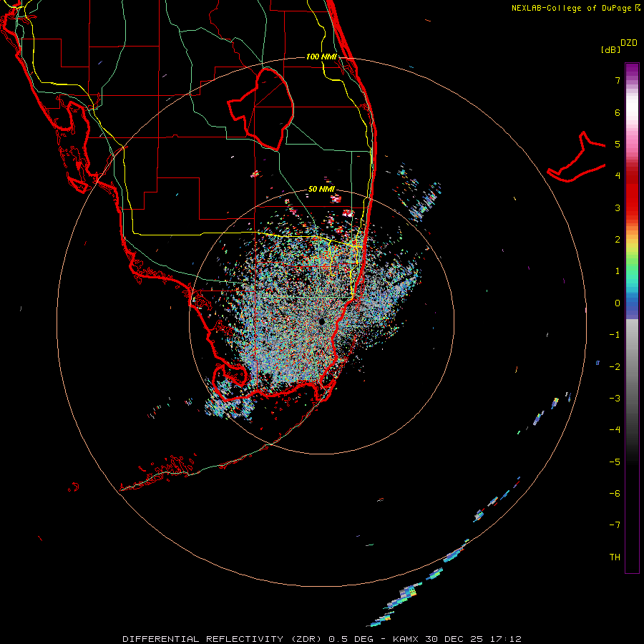Screen dimensions: 644x644
Task: Click the -7 value on the scale
Action: click(x=615, y=525)
